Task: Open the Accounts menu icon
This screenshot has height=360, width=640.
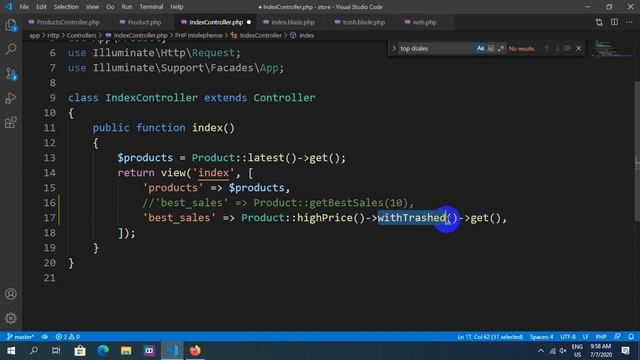Action: click(x=11, y=294)
